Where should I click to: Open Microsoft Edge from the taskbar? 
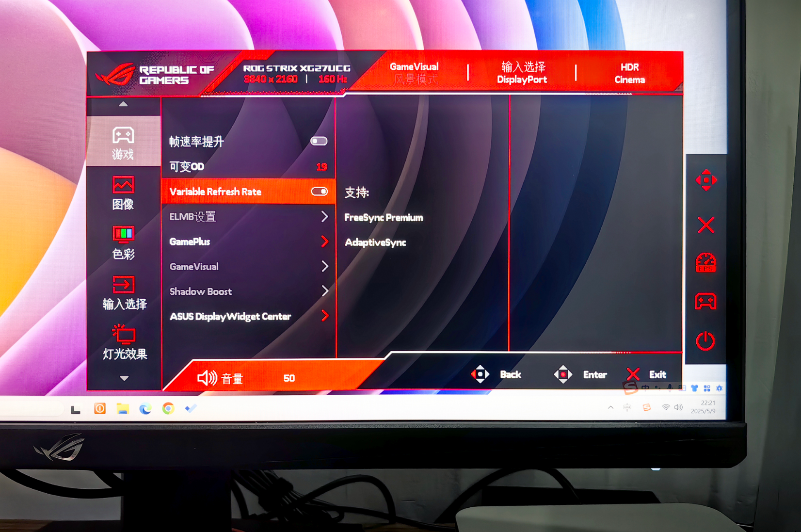click(145, 409)
